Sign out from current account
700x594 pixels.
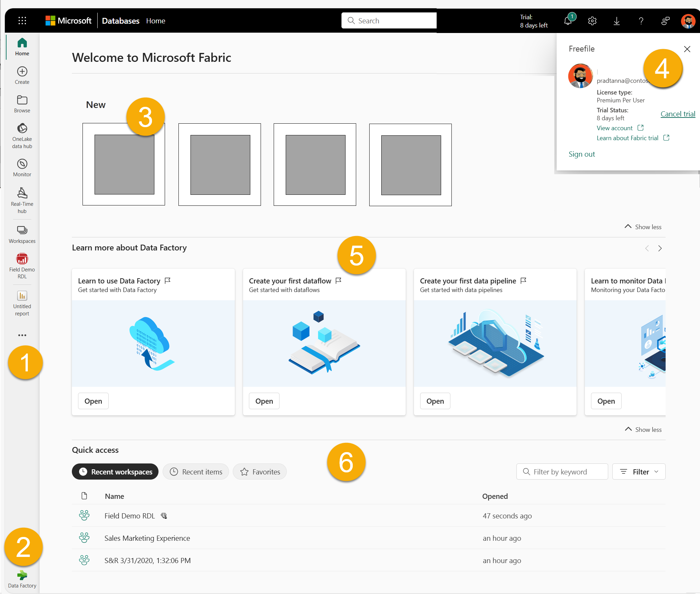(581, 153)
